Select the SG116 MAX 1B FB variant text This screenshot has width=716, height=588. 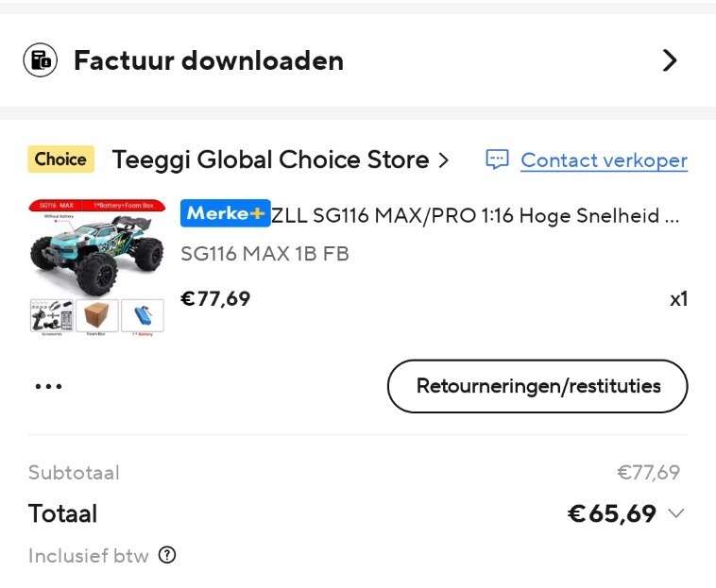pyautogui.click(x=264, y=254)
